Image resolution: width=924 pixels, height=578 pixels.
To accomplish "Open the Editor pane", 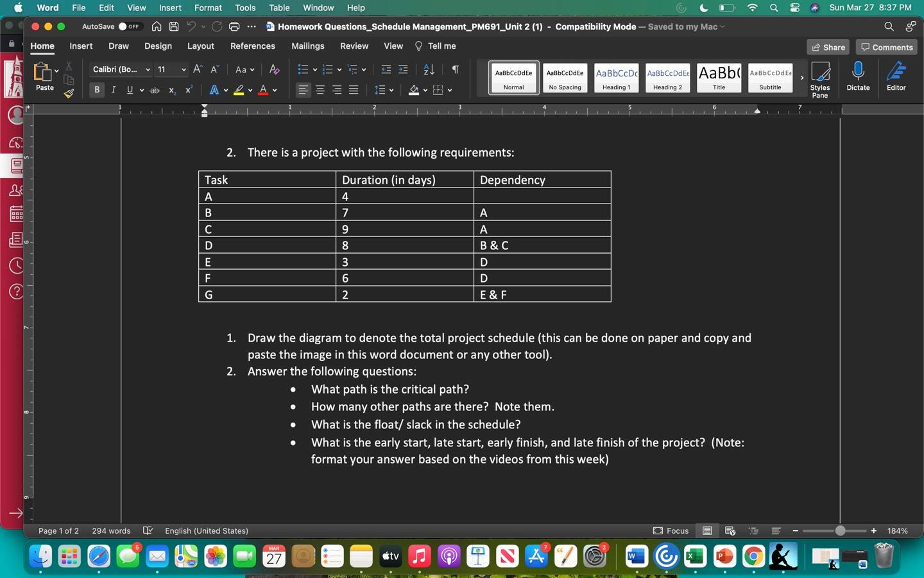I will click(x=896, y=76).
